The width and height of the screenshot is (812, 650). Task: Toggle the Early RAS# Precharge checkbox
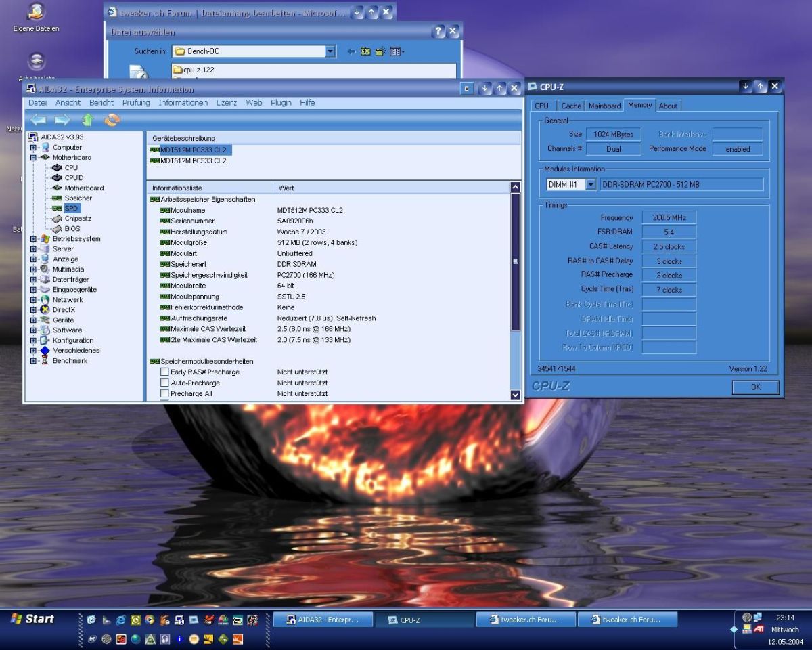point(164,372)
